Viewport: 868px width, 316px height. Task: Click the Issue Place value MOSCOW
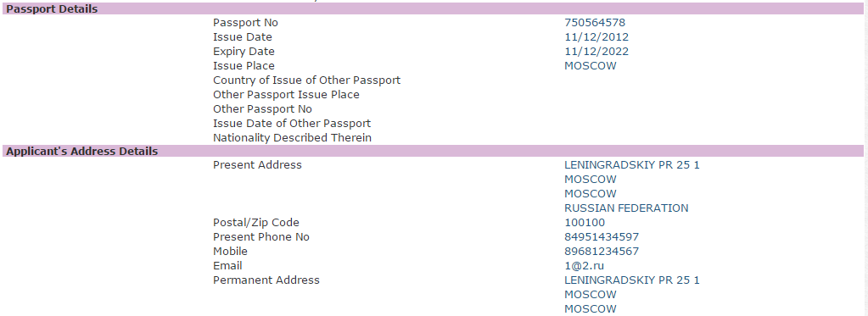pyautogui.click(x=590, y=66)
